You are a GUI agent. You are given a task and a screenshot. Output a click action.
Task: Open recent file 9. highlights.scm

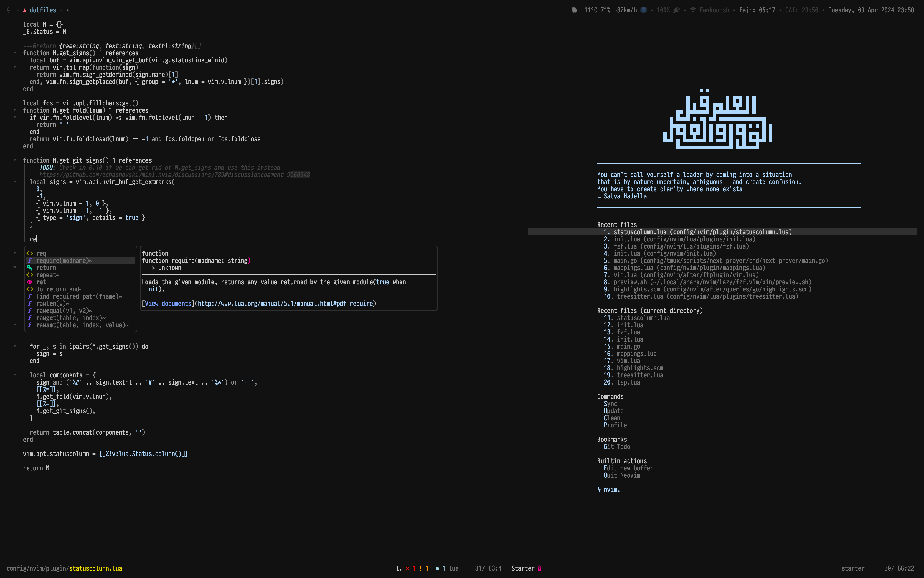pyautogui.click(x=708, y=289)
